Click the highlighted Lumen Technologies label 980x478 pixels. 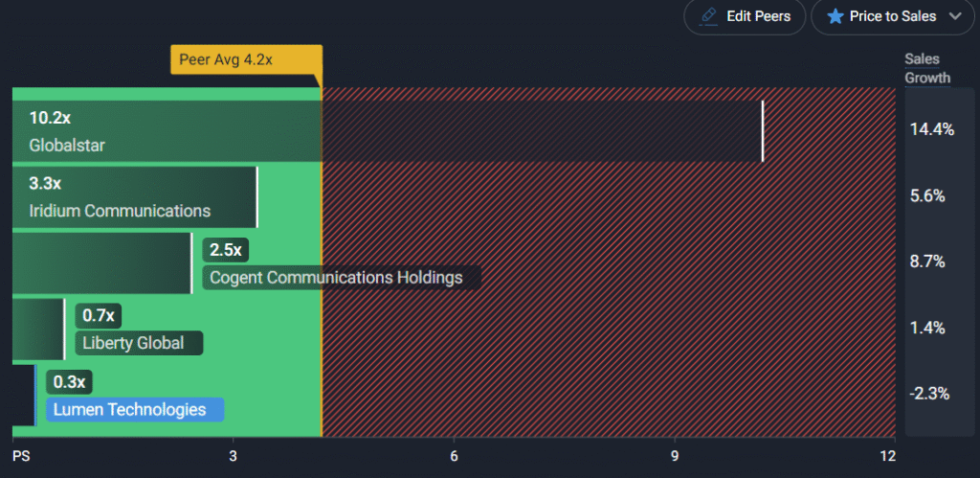[135, 409]
